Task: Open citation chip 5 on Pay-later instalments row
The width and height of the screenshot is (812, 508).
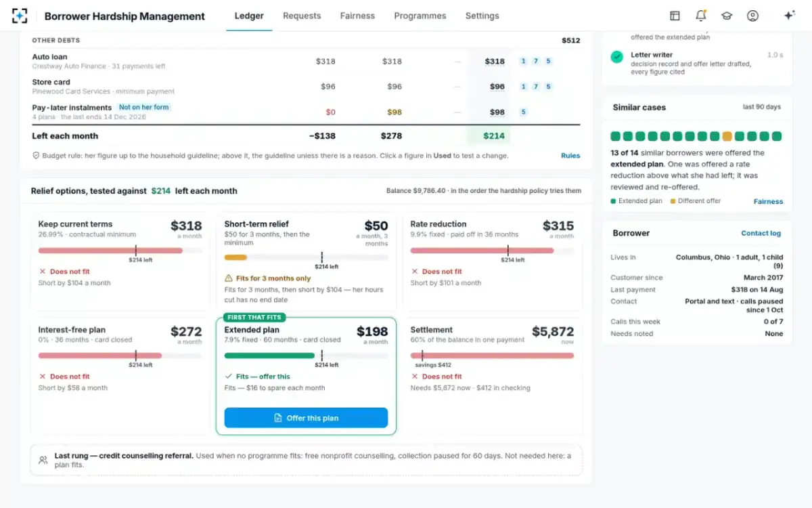Action: pyautogui.click(x=523, y=112)
